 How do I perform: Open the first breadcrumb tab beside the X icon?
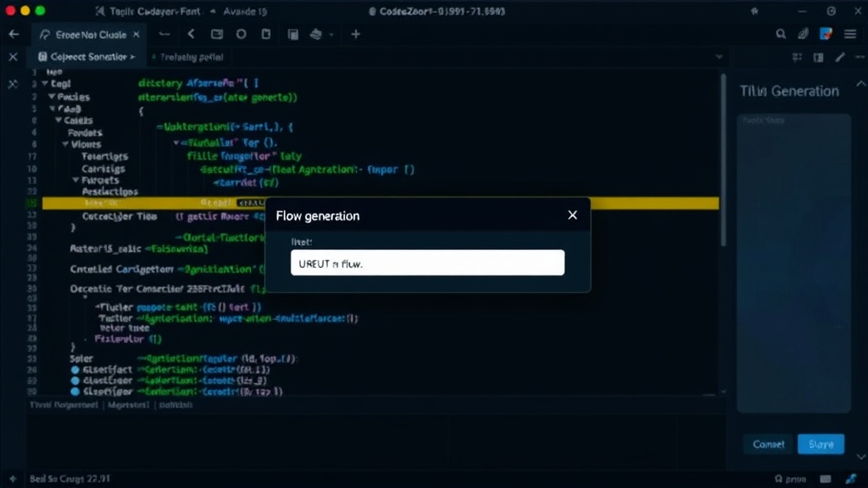coord(87,57)
